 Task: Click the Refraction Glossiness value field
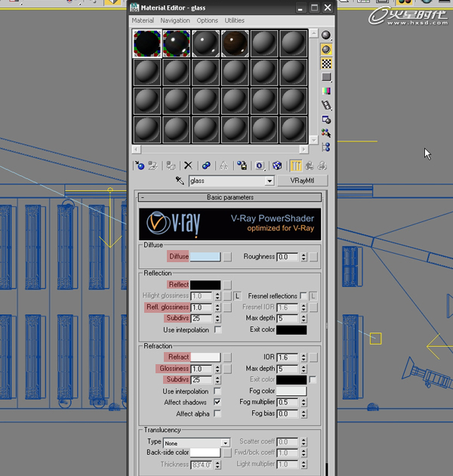point(202,369)
